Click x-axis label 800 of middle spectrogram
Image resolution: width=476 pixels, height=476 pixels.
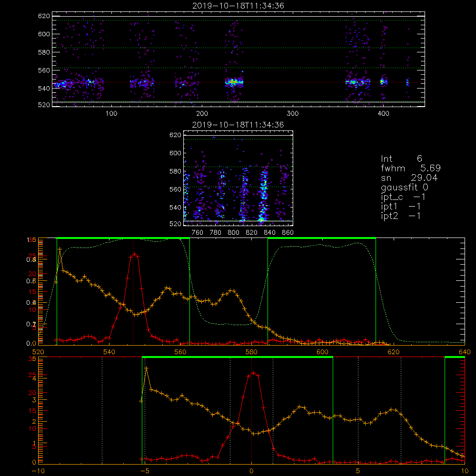pyautogui.click(x=233, y=233)
